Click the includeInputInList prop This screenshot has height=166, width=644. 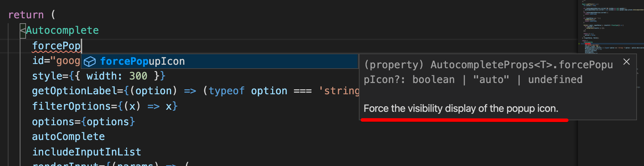pyautogui.click(x=86, y=152)
